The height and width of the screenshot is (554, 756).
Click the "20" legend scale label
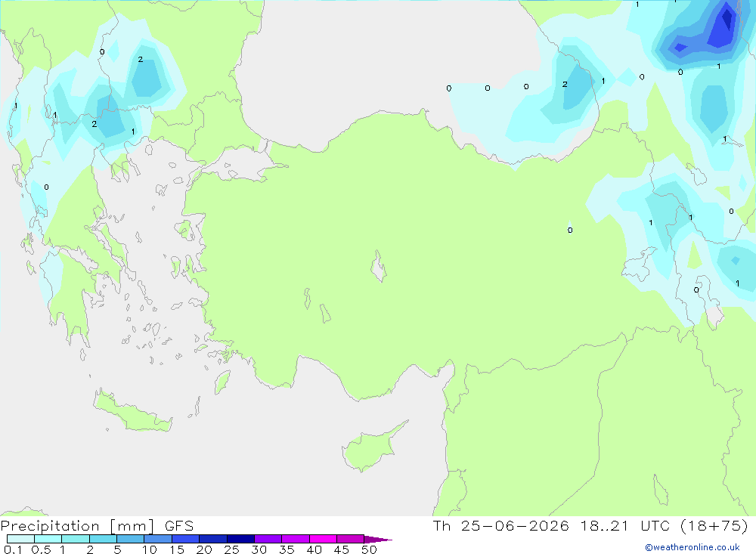(x=204, y=549)
